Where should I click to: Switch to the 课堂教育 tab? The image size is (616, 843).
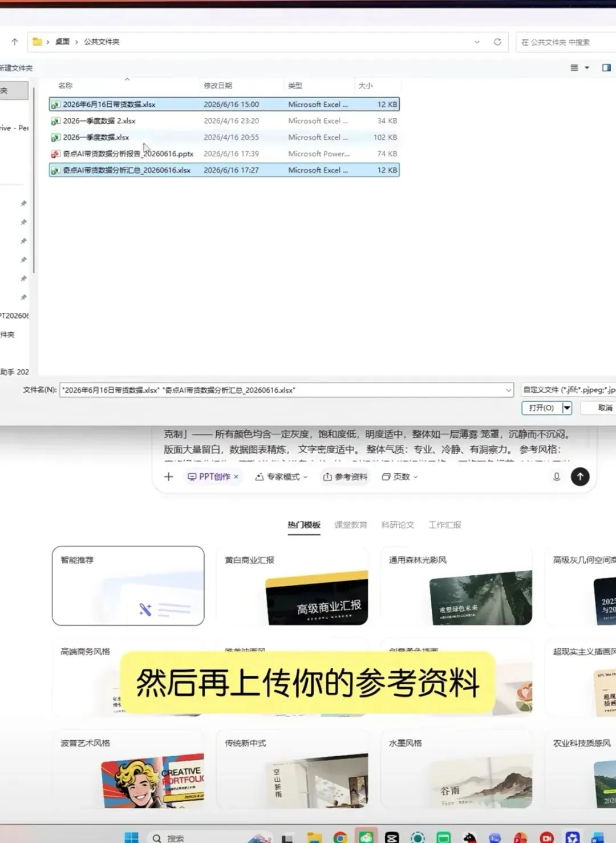click(351, 525)
